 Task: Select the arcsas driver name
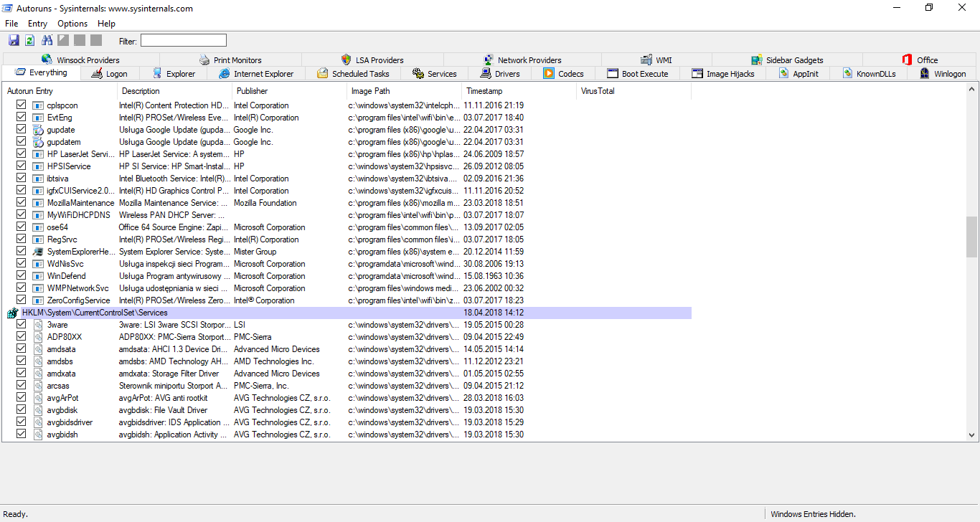[x=58, y=386]
